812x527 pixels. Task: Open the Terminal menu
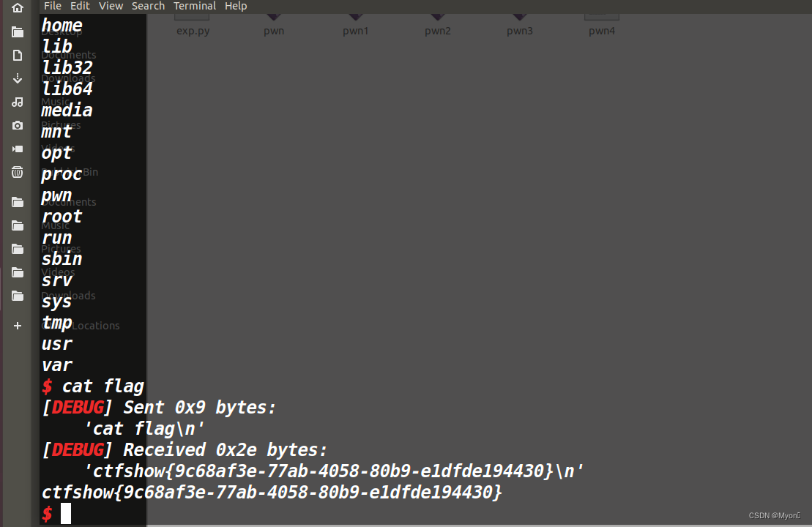194,6
